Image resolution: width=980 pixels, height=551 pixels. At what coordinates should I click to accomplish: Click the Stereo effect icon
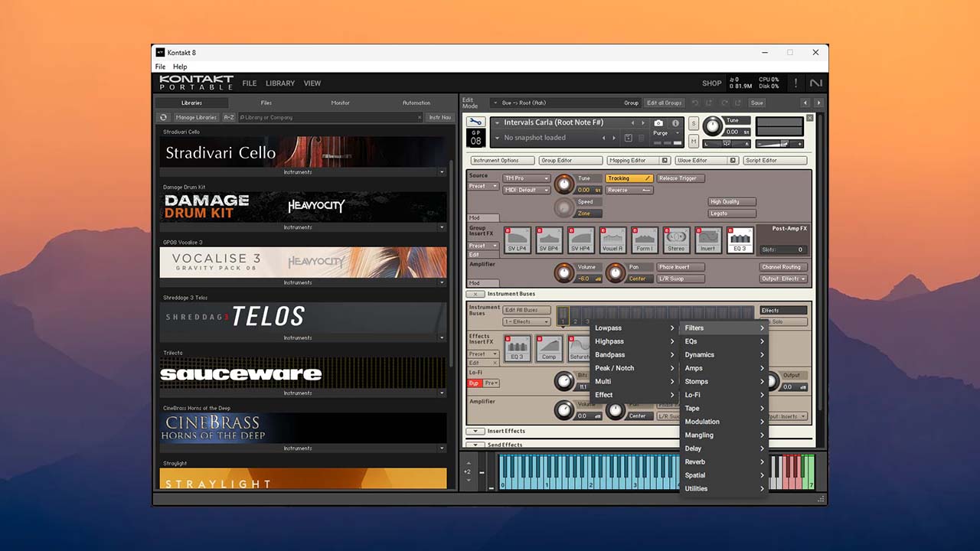tap(675, 240)
